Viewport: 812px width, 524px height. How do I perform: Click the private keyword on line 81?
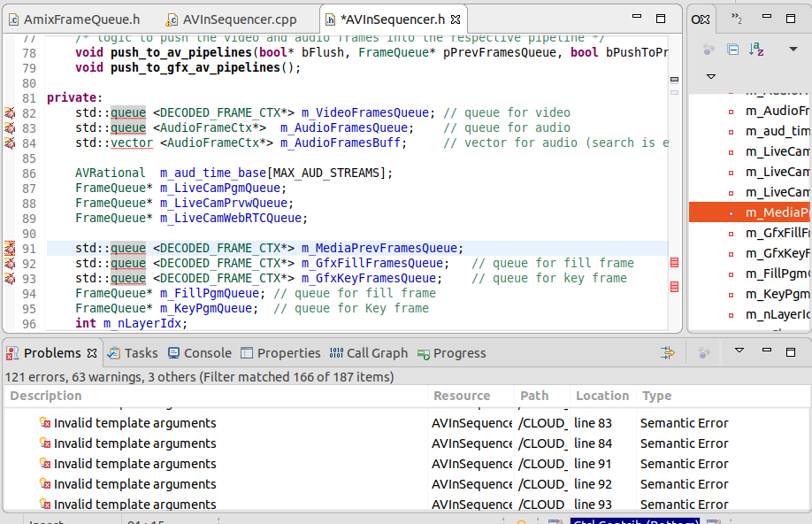tap(72, 98)
